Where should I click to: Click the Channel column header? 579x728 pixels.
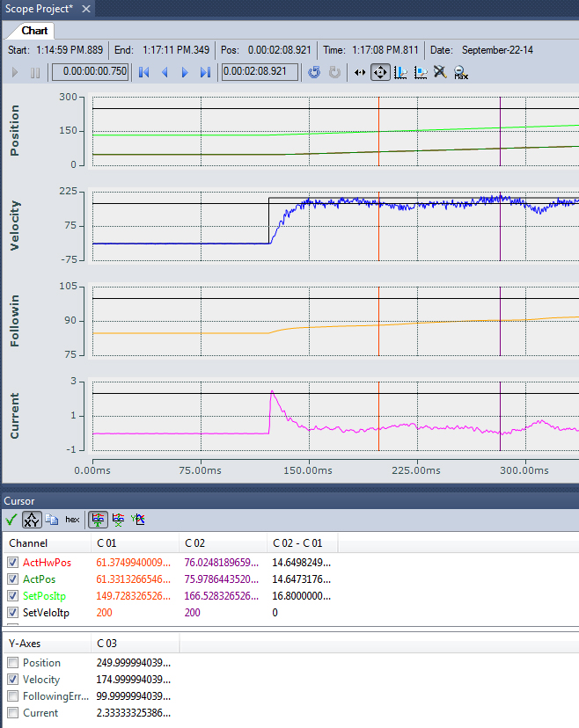coord(47,543)
